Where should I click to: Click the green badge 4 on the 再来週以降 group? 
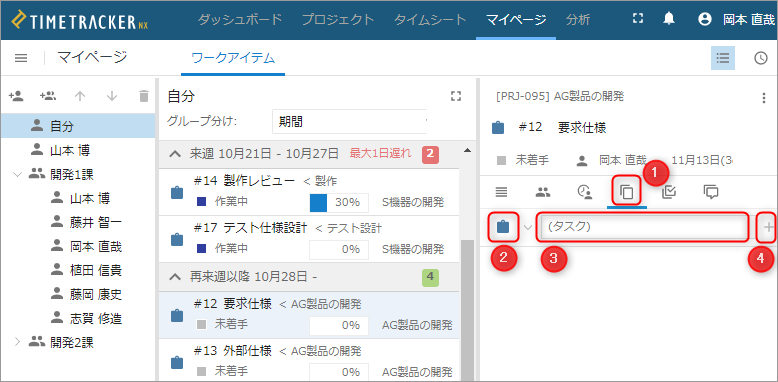[x=431, y=277]
